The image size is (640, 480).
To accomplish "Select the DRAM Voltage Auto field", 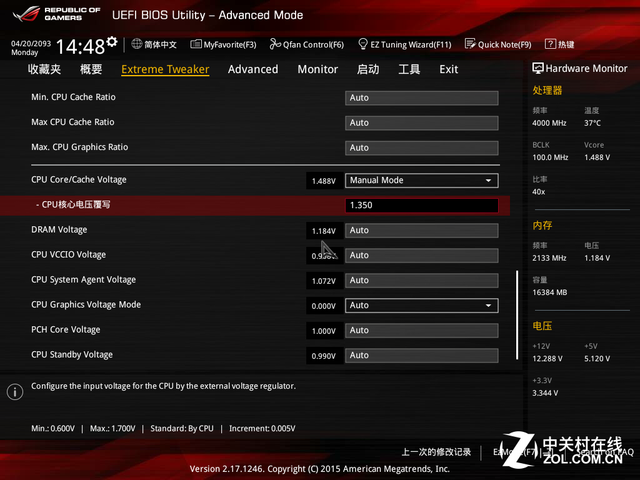I will click(x=421, y=231).
